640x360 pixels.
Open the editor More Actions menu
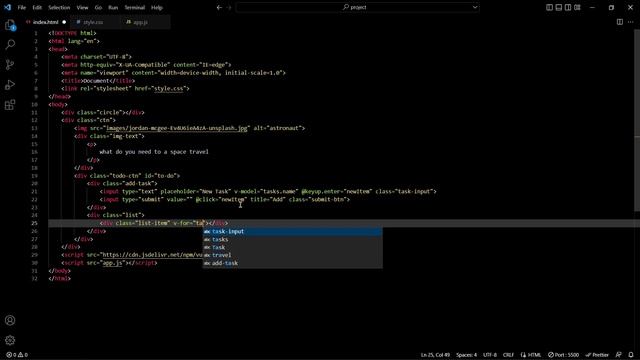pos(631,22)
